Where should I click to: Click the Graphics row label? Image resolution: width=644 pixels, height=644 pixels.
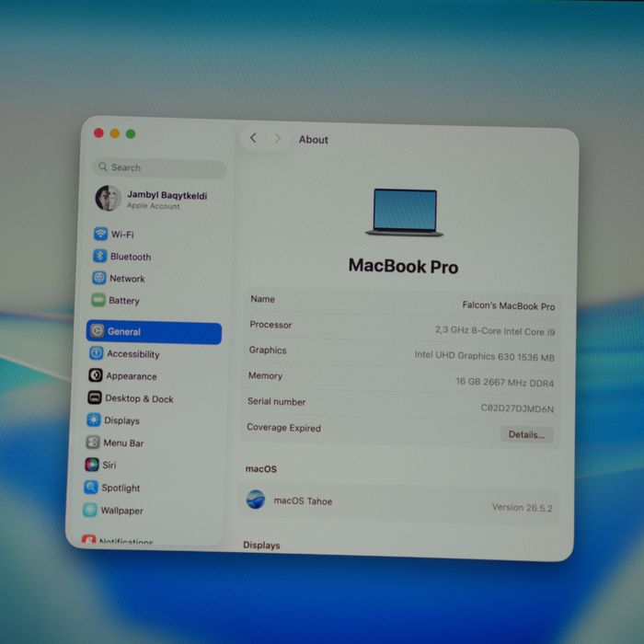[x=268, y=350]
